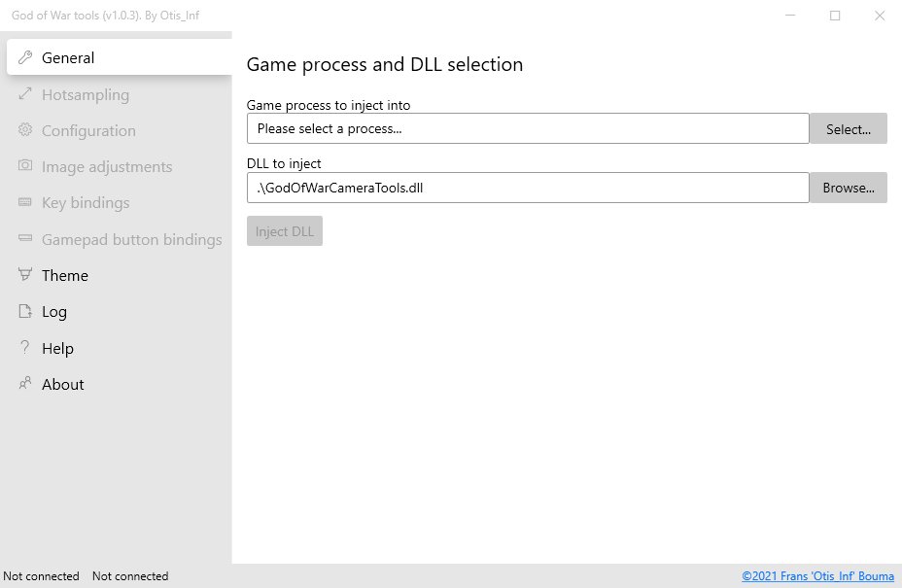The height and width of the screenshot is (588, 902).
Task: Click the Game process to inject into field
Action: click(x=528, y=128)
